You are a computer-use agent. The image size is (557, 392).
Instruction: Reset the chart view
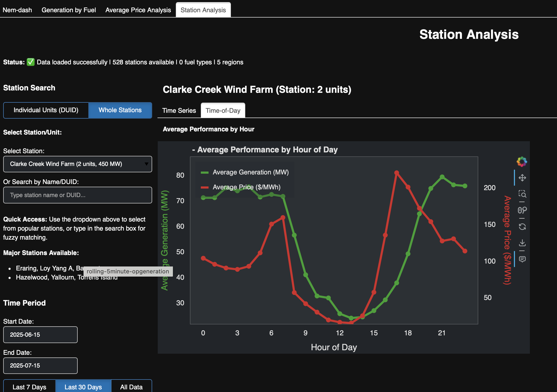522,227
